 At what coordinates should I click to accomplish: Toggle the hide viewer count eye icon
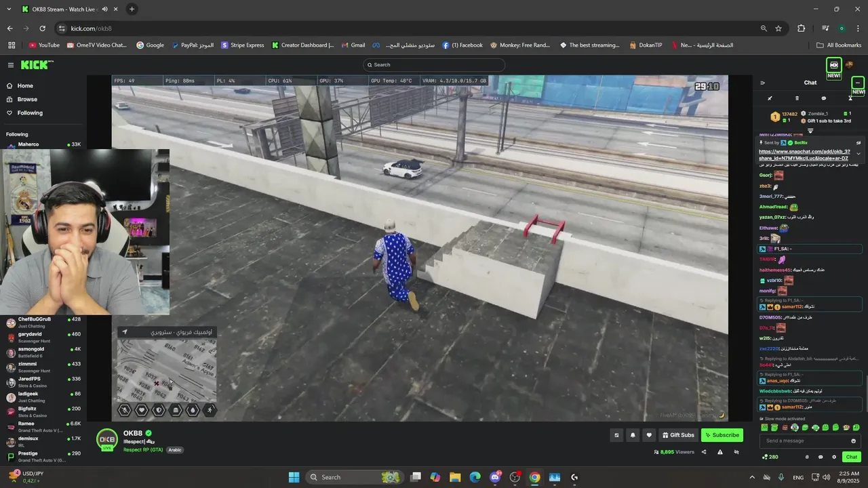[x=736, y=452]
